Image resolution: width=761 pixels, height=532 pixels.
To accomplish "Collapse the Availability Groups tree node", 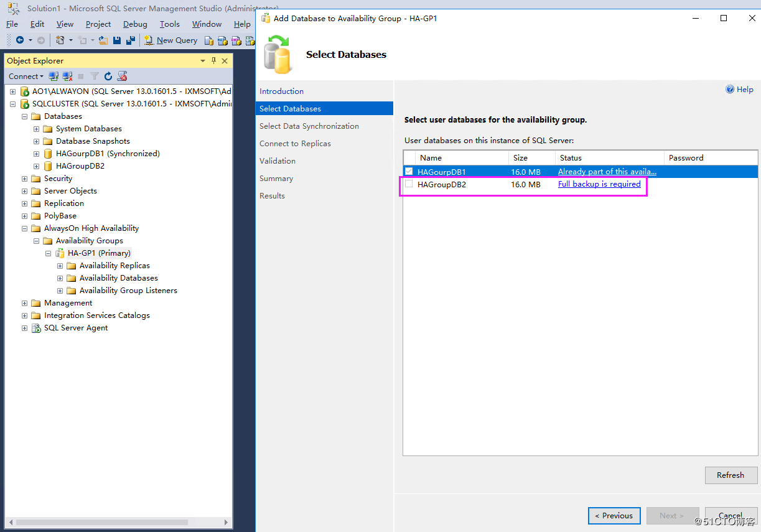I will point(36,240).
